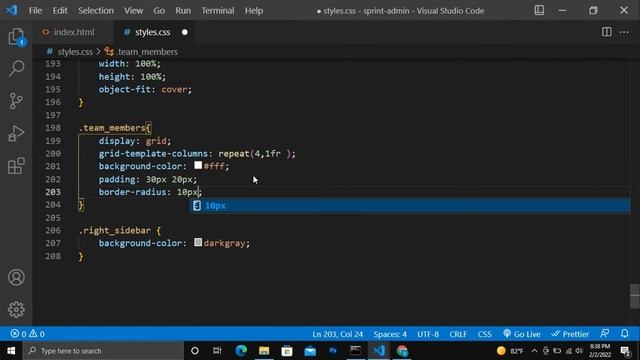This screenshot has height=360, width=640.
Task: Show hidden system tray icons
Action: 534,351
